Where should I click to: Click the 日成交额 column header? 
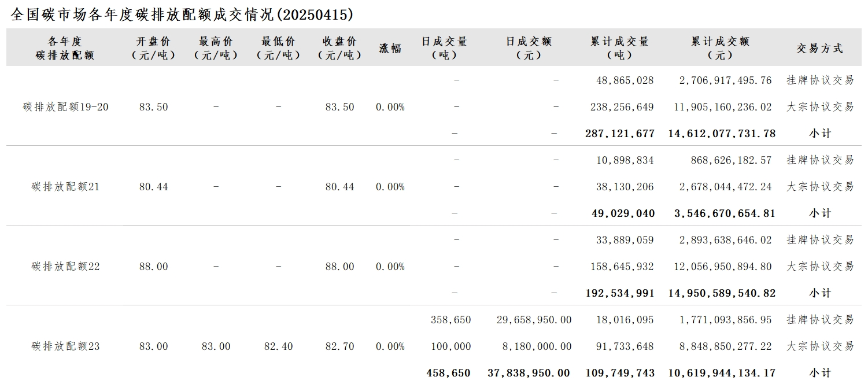pyautogui.click(x=529, y=49)
